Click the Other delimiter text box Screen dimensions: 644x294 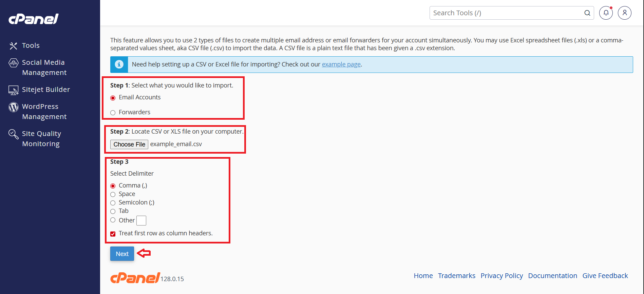point(141,221)
